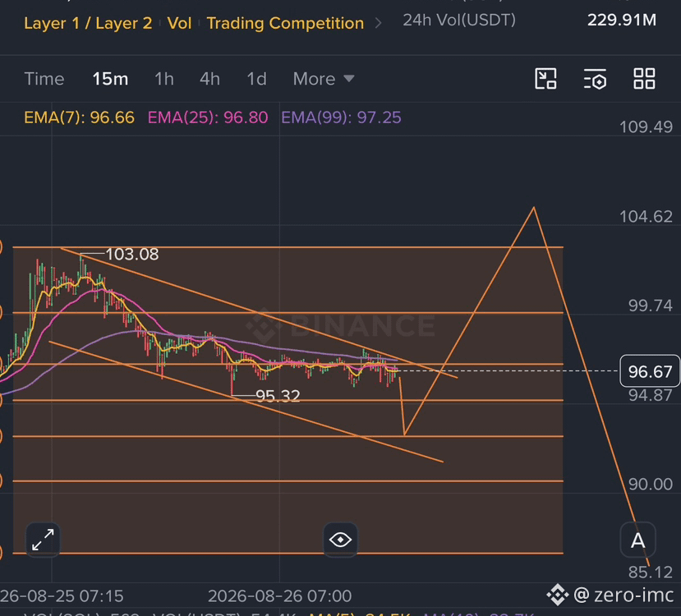Tap the 109.49 price axis label
Viewport: 681px width, 616px height.
point(646,126)
